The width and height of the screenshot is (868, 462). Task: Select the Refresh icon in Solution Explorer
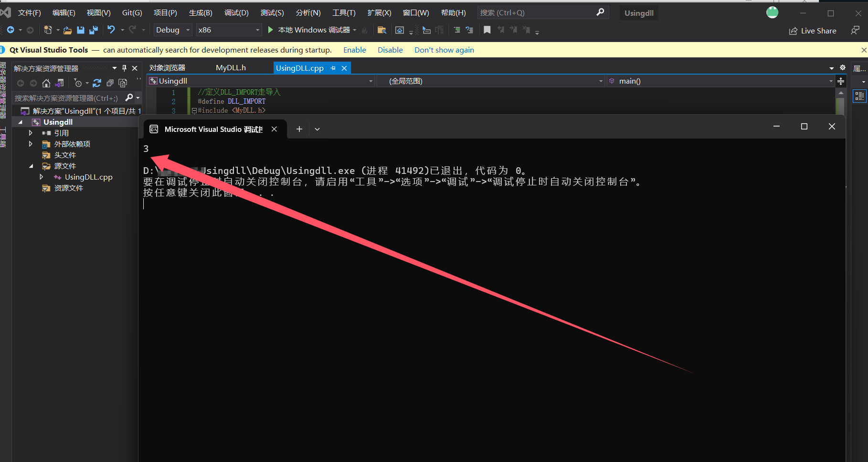pyautogui.click(x=97, y=83)
